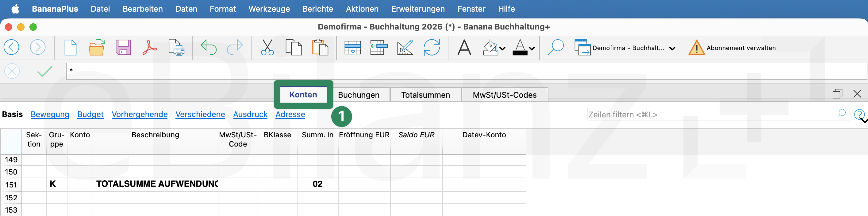868x216 pixels.
Task: Cancel the edit with the circled X icon
Action: click(12, 71)
